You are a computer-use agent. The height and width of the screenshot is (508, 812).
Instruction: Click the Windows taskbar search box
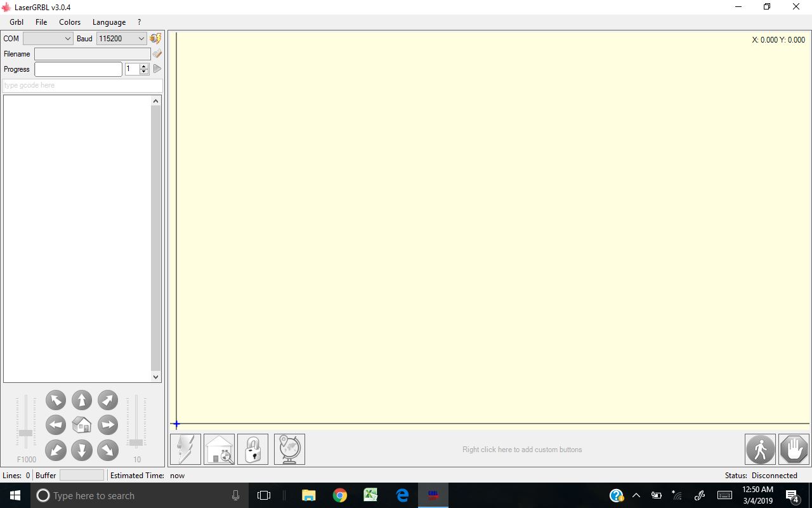(140, 495)
